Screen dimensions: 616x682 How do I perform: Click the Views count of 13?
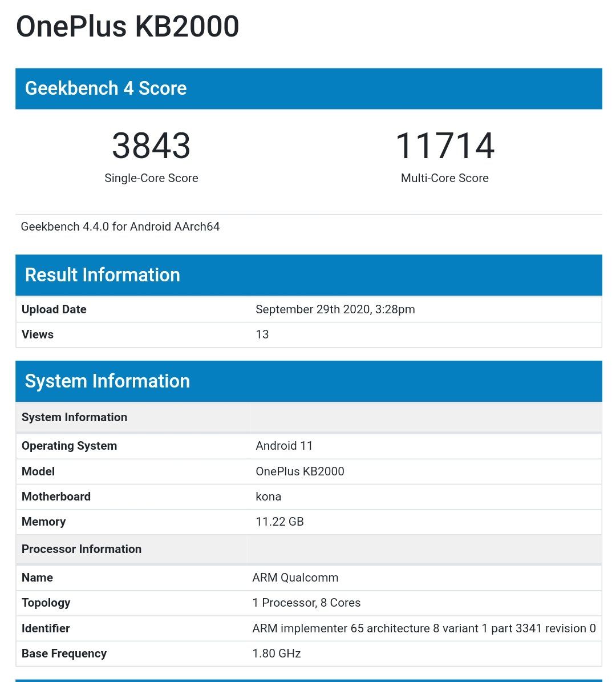point(262,334)
